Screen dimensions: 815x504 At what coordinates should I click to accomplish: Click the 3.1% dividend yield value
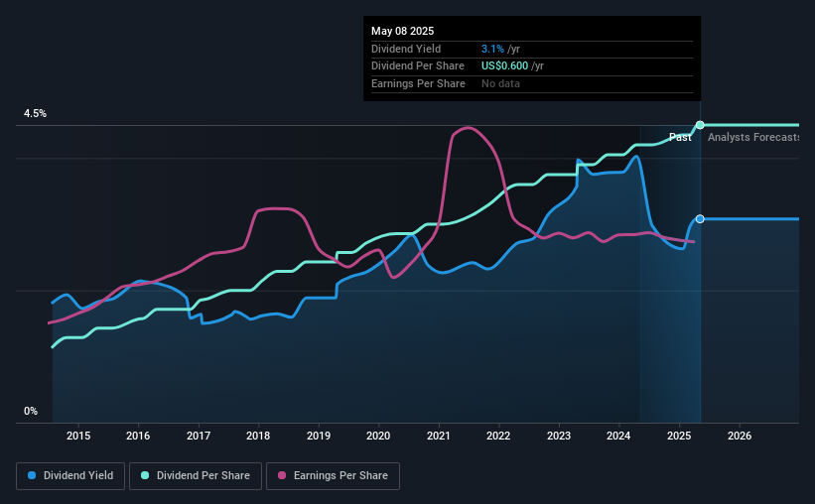click(492, 49)
